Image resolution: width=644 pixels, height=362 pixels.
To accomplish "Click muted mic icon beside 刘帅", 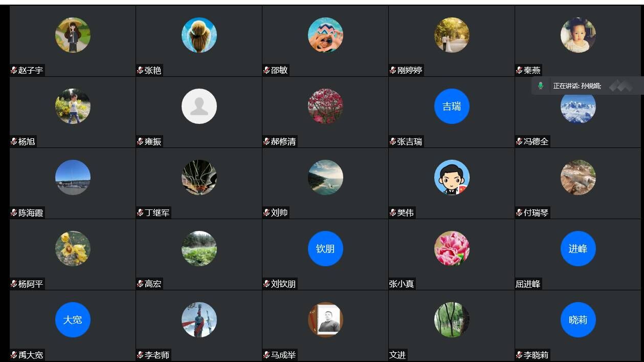I will coord(267,212).
